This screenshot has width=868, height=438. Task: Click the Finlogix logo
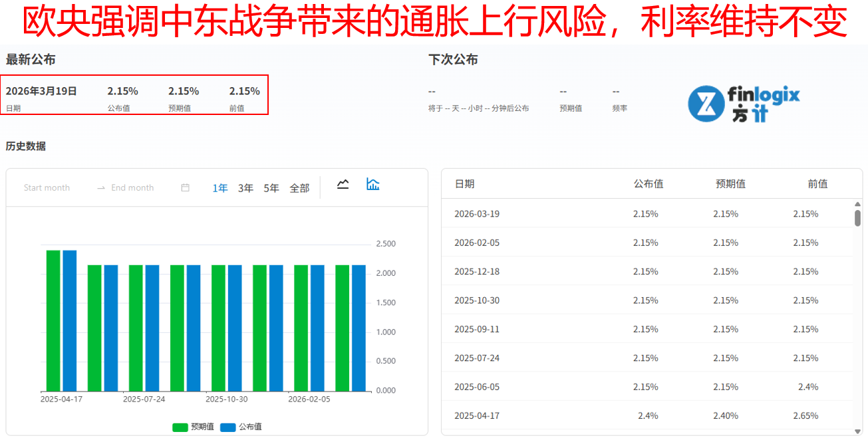(744, 104)
